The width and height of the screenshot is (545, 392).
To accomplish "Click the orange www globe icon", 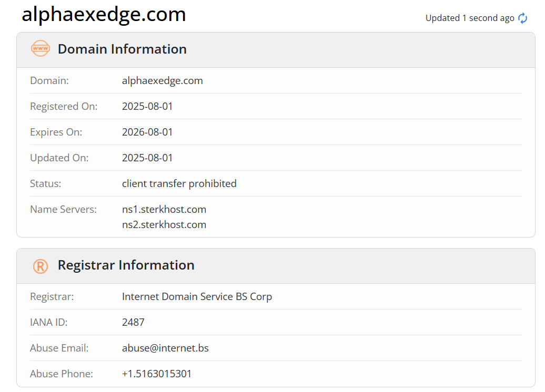I will (x=41, y=48).
